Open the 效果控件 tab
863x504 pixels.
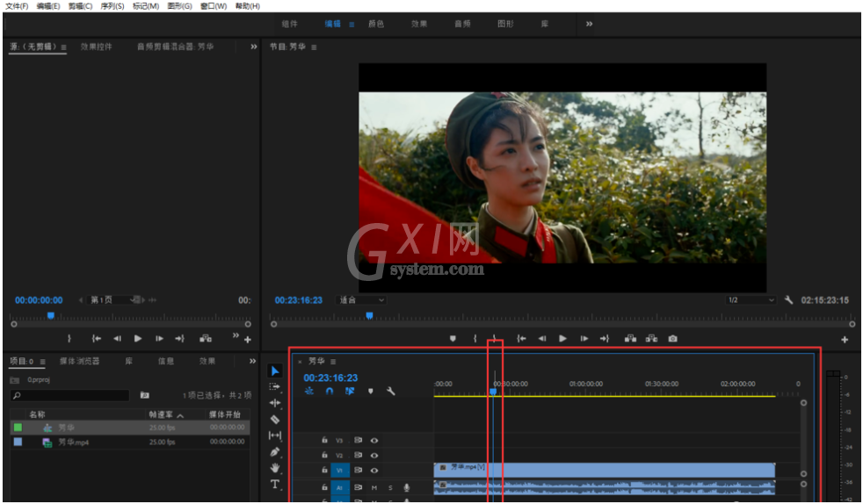coord(97,47)
